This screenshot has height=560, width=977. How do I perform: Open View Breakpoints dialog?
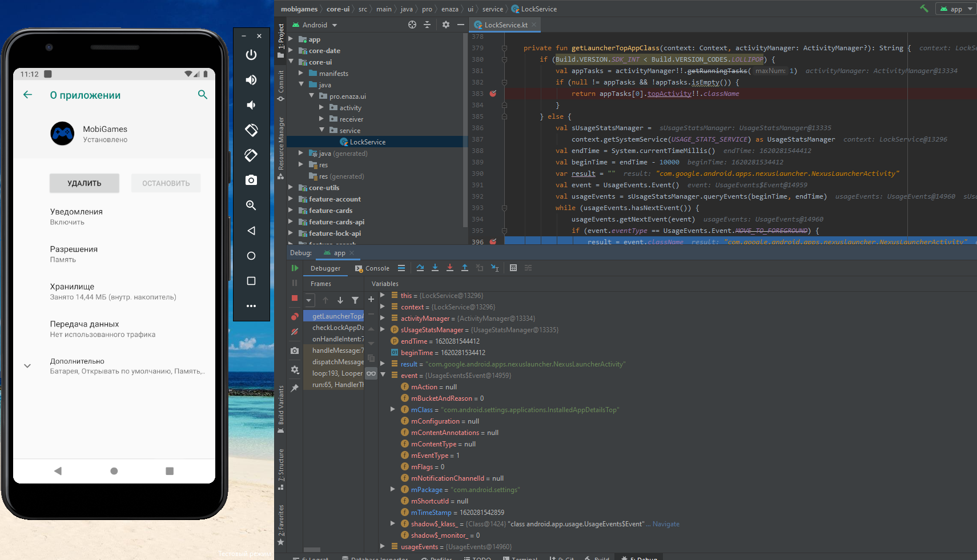(295, 316)
